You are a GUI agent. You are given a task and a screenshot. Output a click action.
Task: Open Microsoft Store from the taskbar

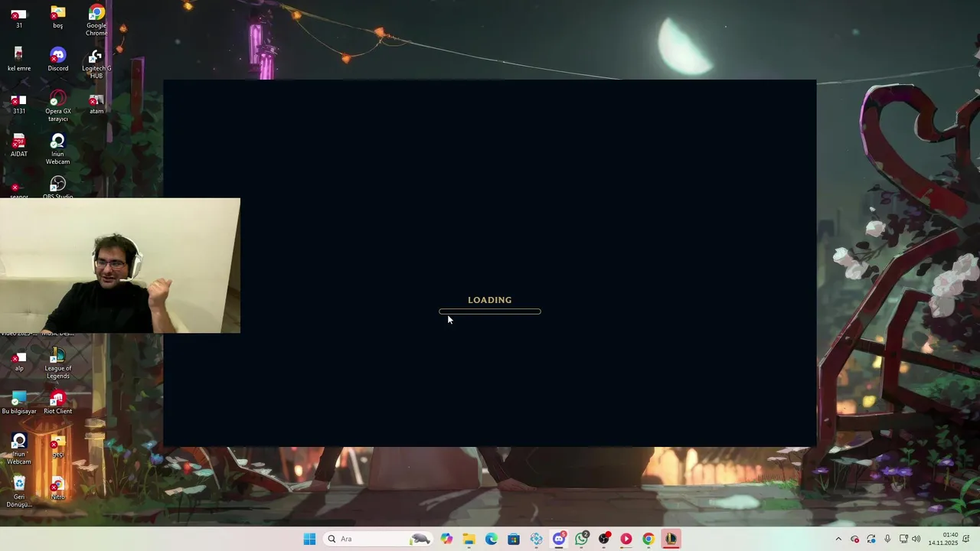click(514, 539)
